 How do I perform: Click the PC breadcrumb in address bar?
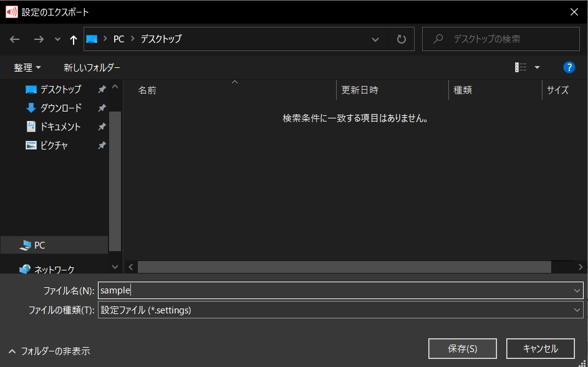119,39
